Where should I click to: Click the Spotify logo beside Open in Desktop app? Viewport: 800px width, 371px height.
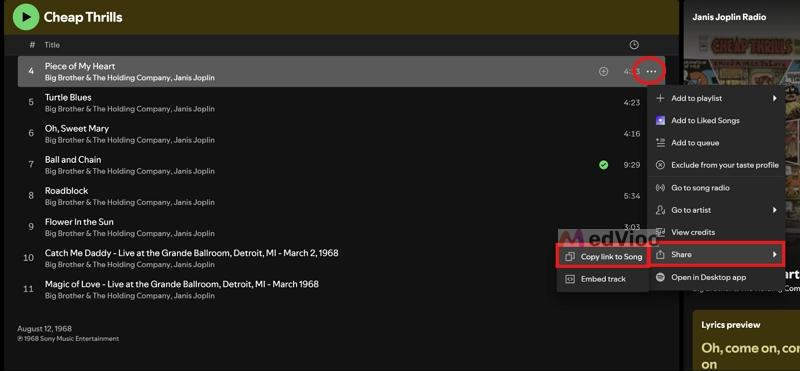point(660,277)
